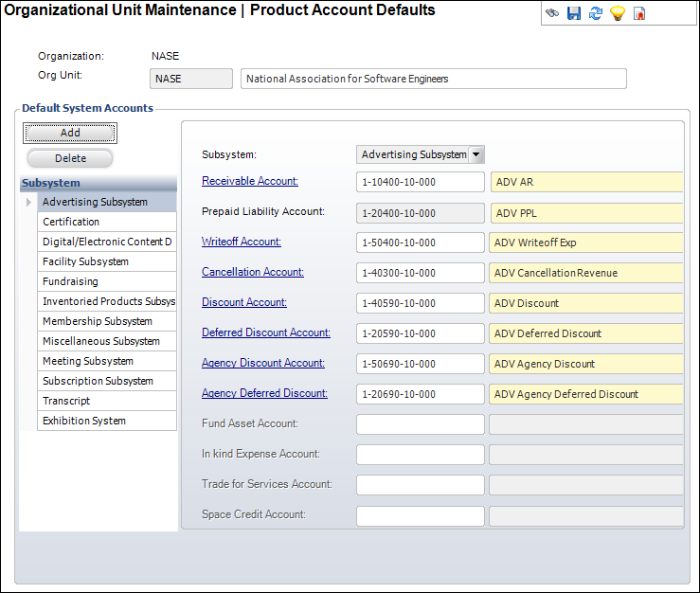Viewport: 700px width, 593px height.
Task: Click the Cancellation Account number field
Action: point(421,273)
